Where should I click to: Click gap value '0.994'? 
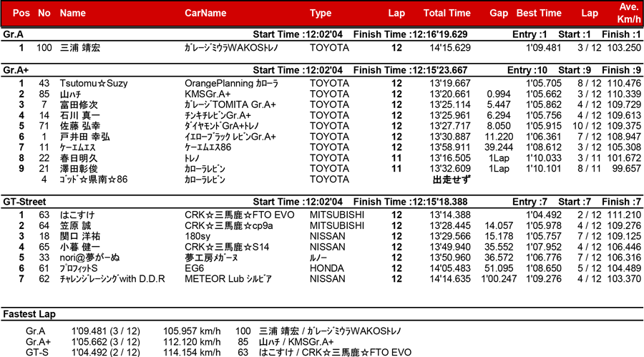click(499, 94)
